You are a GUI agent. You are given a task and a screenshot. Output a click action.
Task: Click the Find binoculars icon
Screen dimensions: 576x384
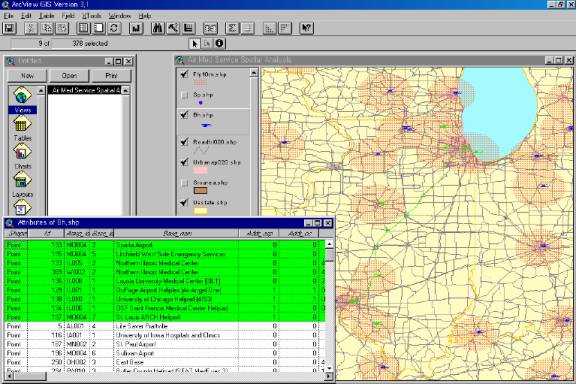(x=158, y=28)
